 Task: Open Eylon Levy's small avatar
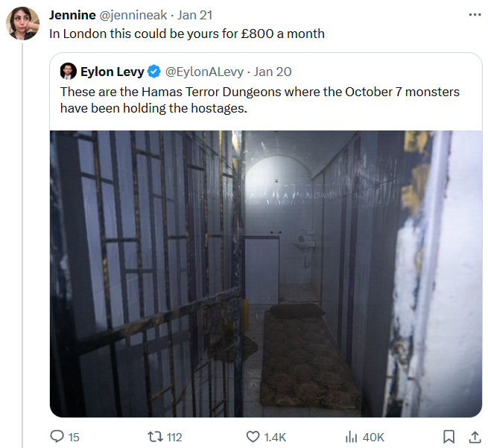point(68,71)
